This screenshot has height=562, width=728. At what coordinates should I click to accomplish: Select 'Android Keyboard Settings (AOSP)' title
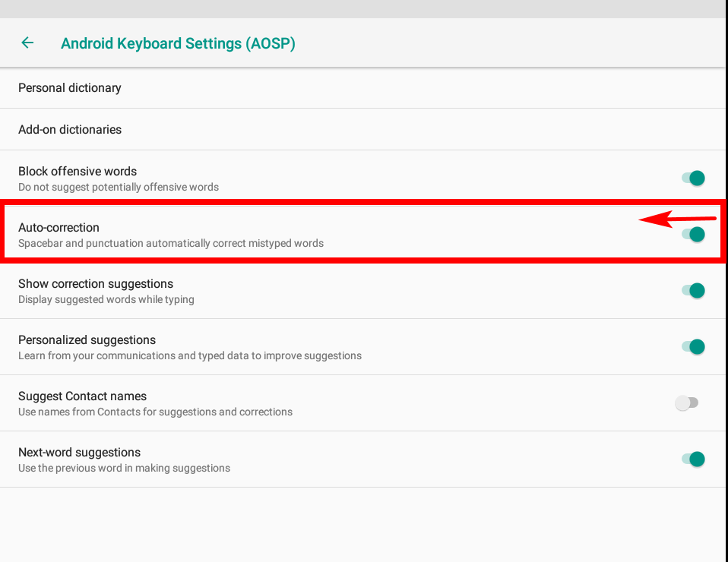178,43
